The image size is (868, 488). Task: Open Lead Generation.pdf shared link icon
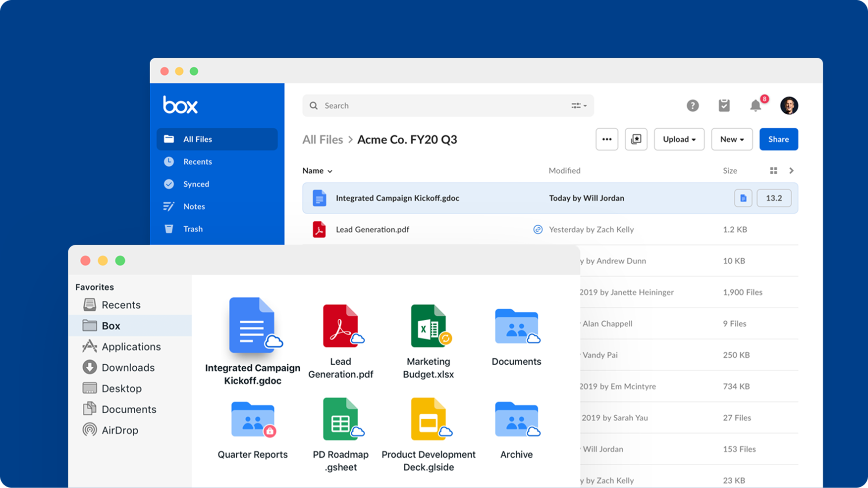[x=538, y=230]
